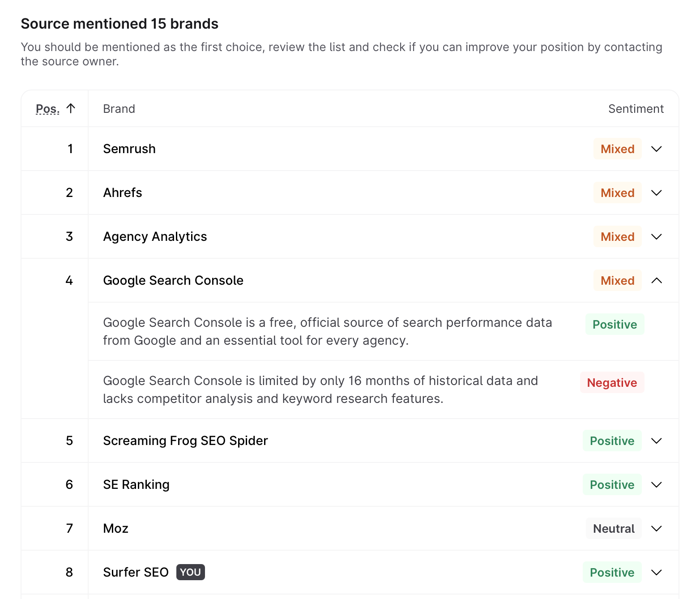Click Positive badge in Google Search Console details
The width and height of the screenshot is (700, 599).
[615, 324]
